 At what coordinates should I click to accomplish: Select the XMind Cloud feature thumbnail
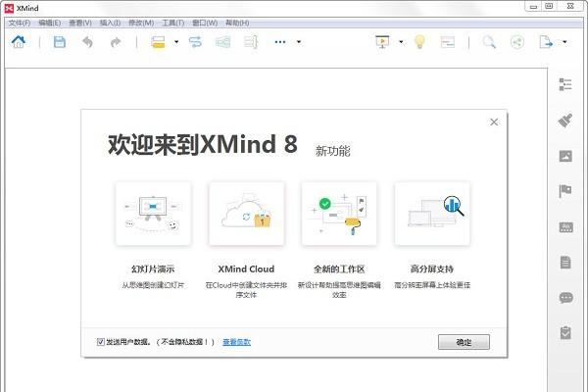246,214
